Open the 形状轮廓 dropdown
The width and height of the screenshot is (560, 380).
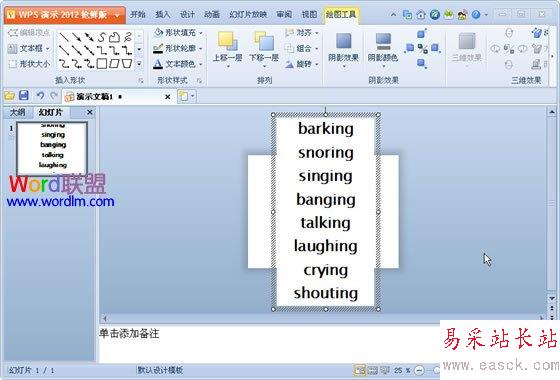[x=178, y=48]
